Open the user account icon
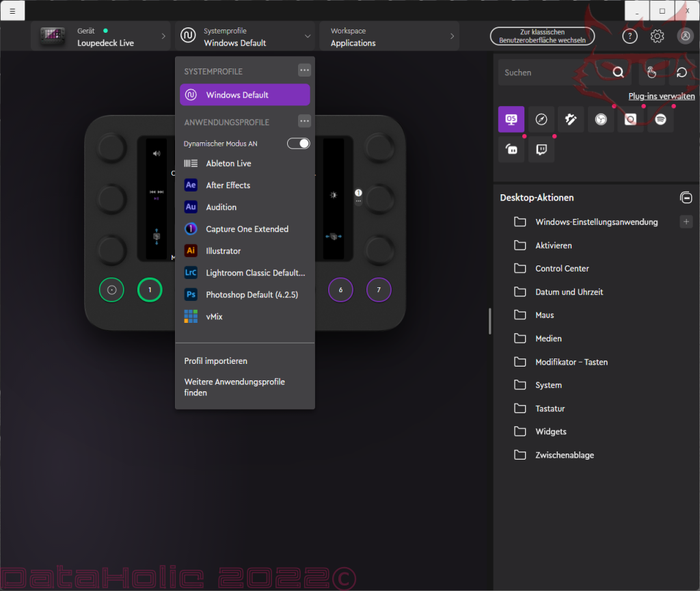 click(685, 36)
